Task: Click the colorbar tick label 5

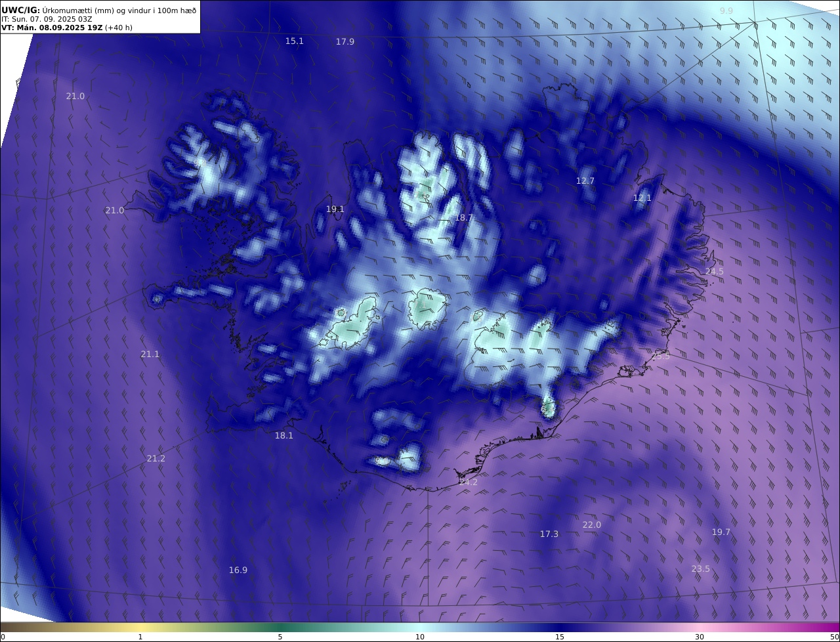Action: [x=280, y=637]
